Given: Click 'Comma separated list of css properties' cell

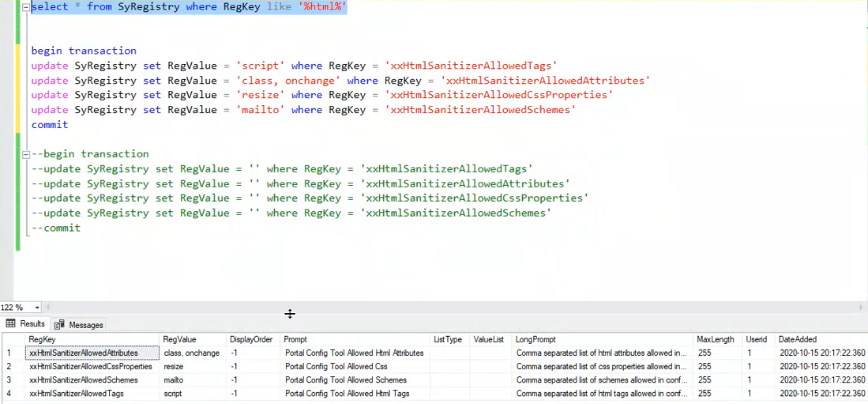Looking at the screenshot, I should (x=603, y=366).
